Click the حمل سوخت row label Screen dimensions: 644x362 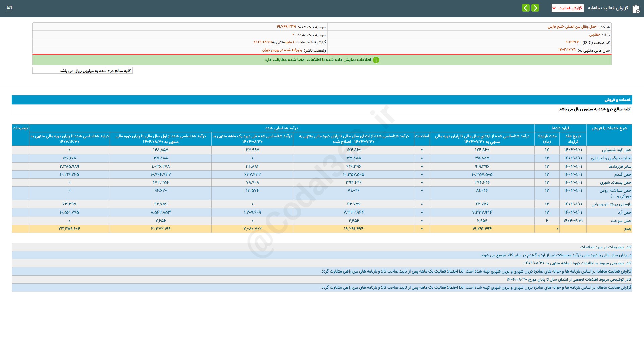click(x=621, y=221)
